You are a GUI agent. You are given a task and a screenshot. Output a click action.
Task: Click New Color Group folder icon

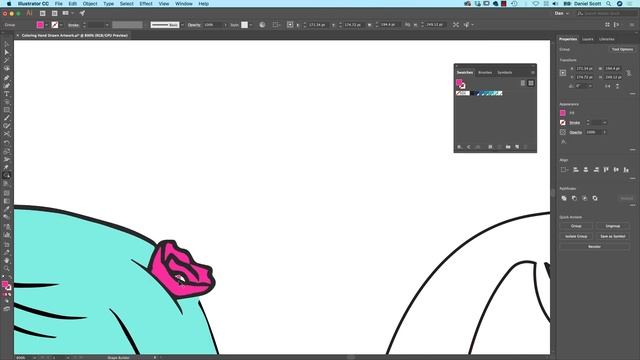pos(508,147)
